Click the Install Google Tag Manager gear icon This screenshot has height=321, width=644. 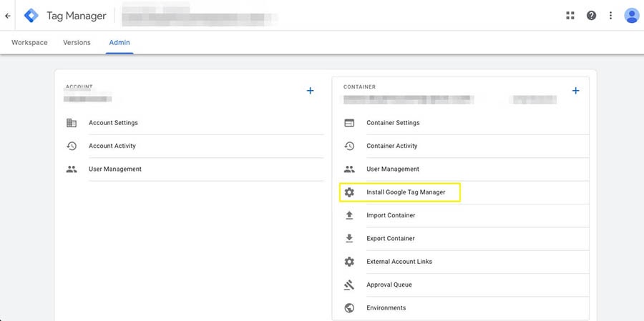point(349,192)
